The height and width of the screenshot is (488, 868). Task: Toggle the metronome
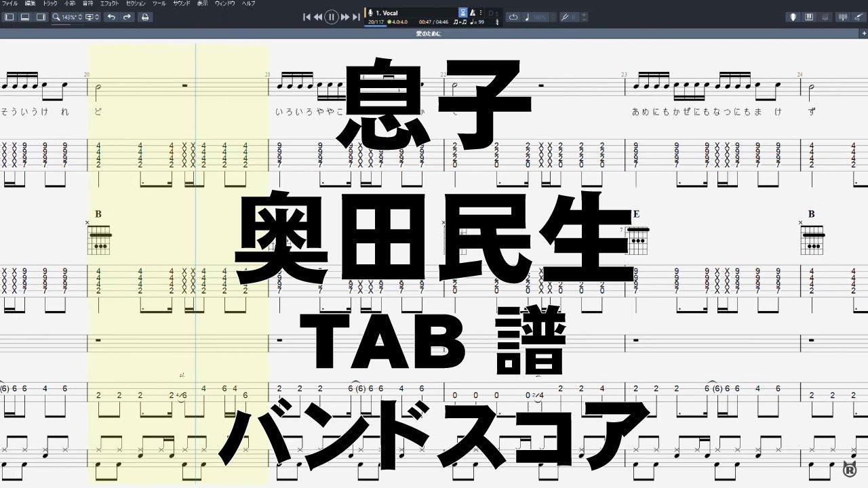(x=473, y=12)
